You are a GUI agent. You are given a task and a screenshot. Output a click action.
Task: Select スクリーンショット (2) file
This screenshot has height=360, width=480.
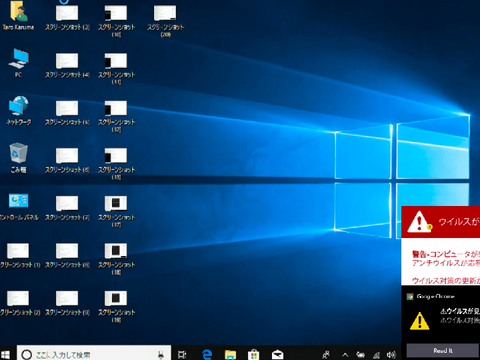point(19,303)
